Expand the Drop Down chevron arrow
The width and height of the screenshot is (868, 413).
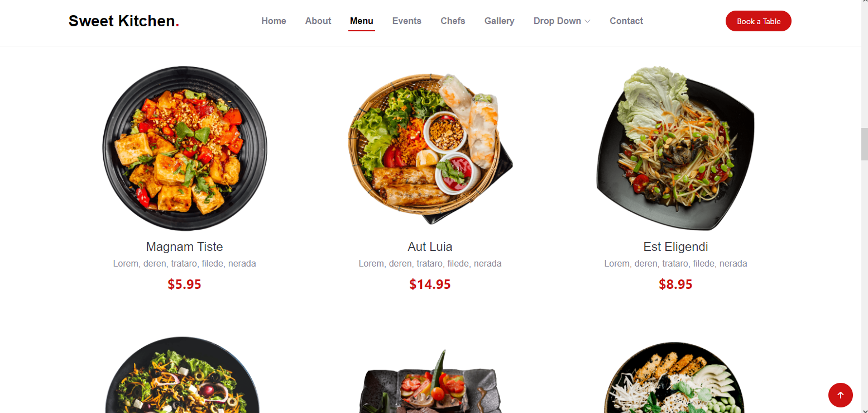pos(587,21)
